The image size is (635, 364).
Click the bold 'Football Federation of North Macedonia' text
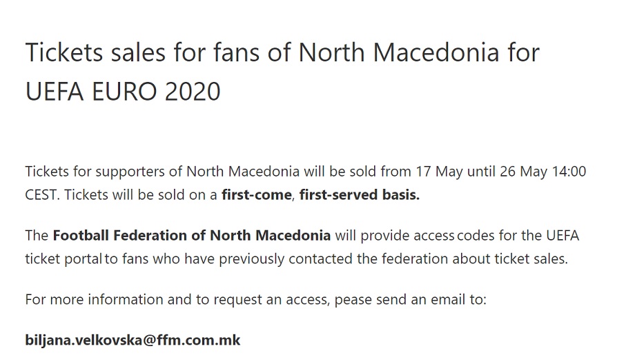pos(192,235)
